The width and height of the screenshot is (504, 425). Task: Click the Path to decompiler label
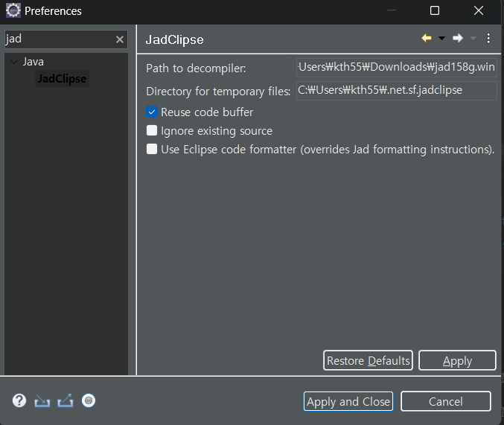tap(196, 68)
